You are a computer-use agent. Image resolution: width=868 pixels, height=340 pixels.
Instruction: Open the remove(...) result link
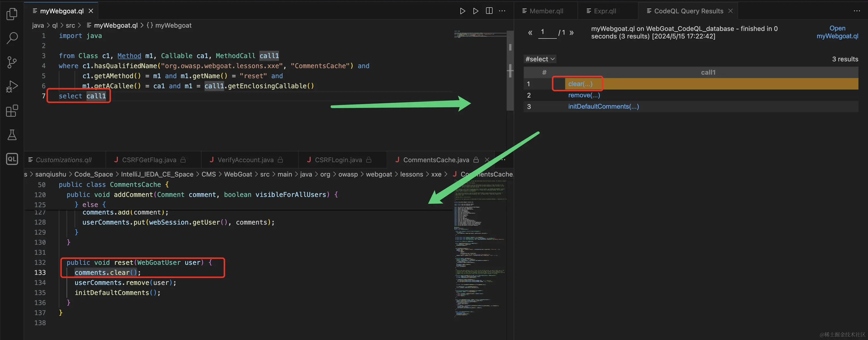click(584, 95)
